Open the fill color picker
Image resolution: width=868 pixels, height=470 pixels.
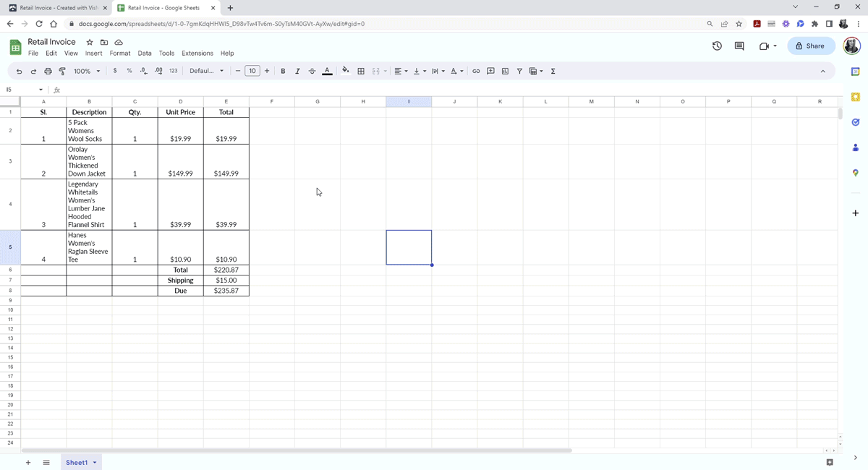tap(345, 71)
